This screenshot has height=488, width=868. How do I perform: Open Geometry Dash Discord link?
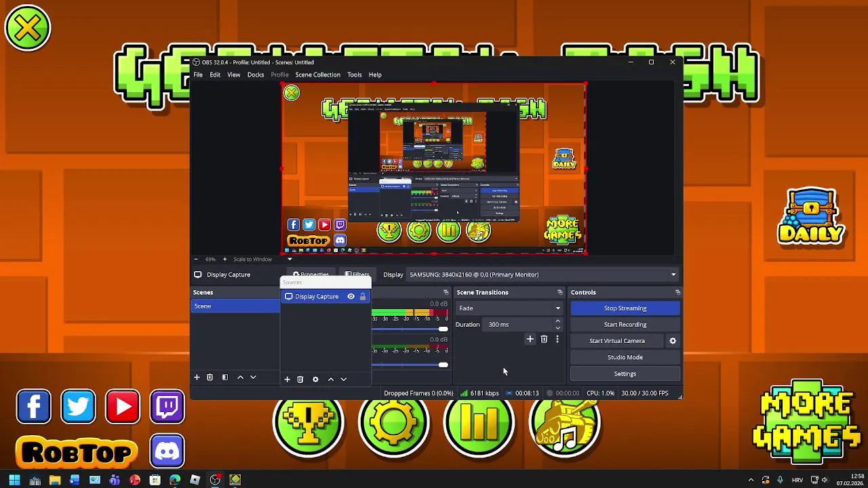pos(167,451)
